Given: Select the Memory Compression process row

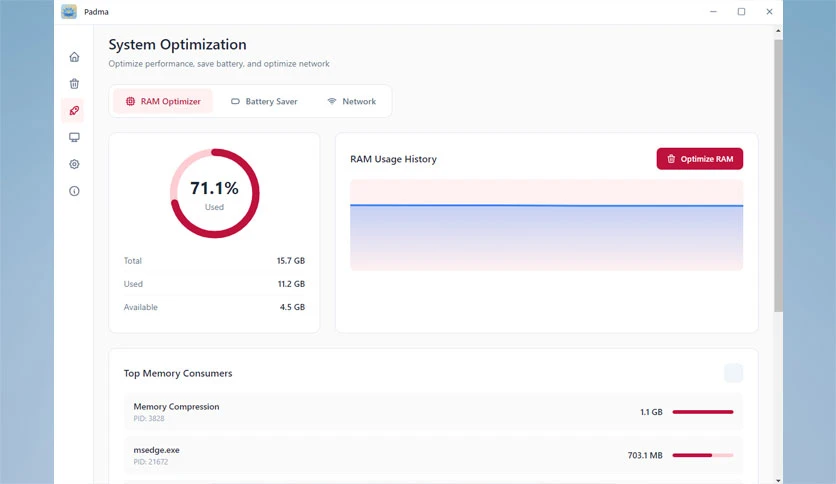Looking at the screenshot, I should coord(433,412).
